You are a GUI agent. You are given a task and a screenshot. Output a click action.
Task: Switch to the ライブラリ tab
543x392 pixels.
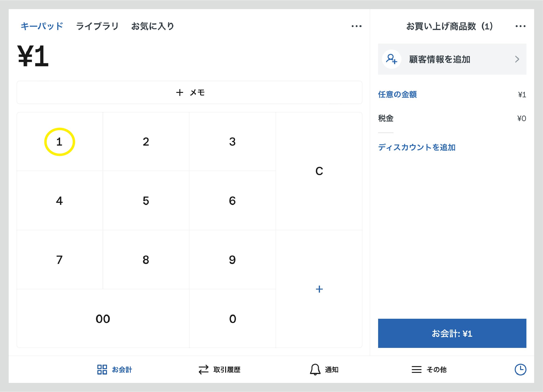tap(97, 26)
